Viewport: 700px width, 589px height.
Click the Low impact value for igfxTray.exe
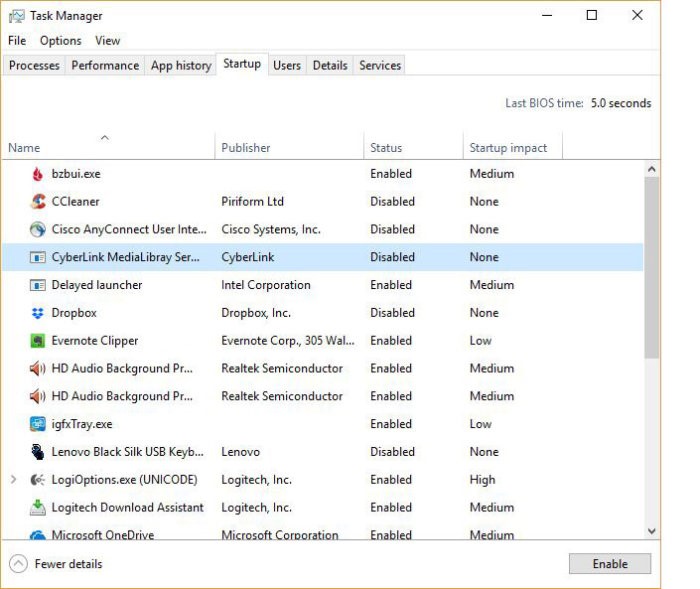click(480, 424)
